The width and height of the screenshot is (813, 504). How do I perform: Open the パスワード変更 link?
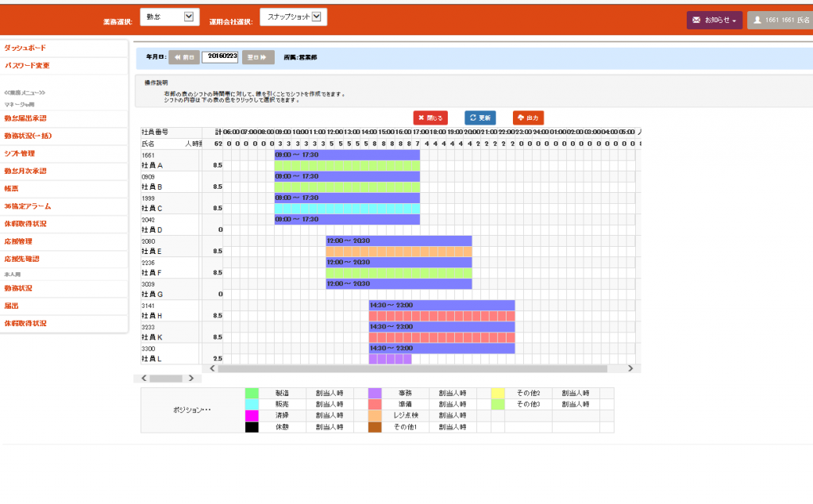click(x=27, y=65)
